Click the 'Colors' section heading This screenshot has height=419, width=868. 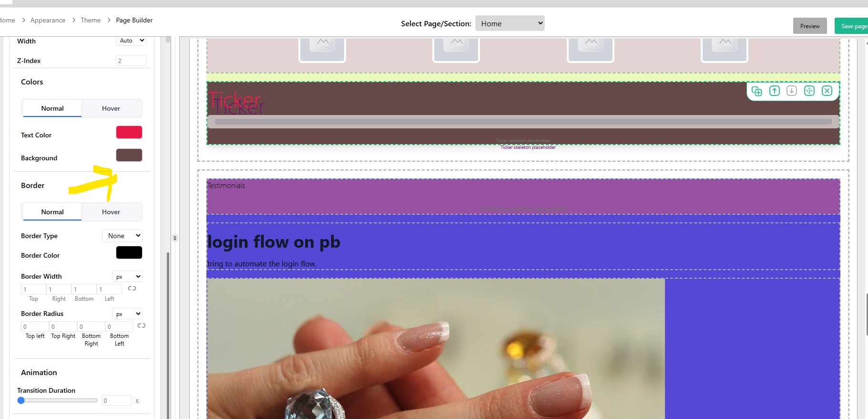[x=32, y=82]
